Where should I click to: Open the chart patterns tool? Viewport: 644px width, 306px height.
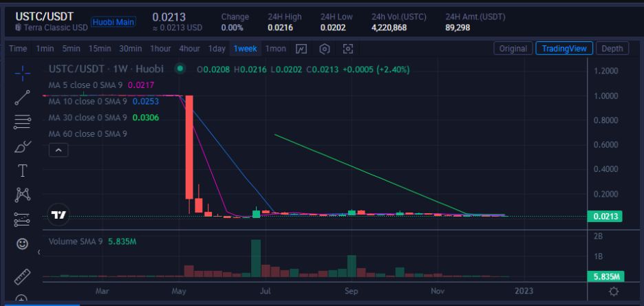pyautogui.click(x=22, y=195)
